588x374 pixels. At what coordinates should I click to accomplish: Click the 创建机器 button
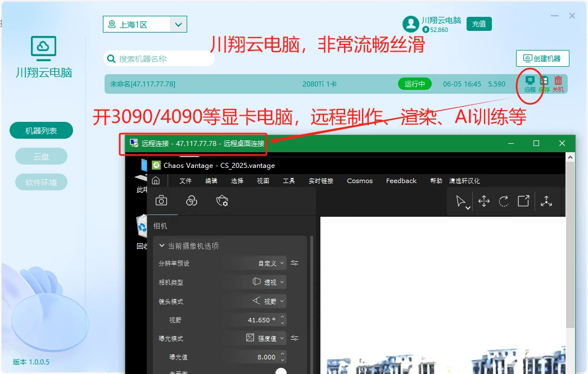coord(542,58)
